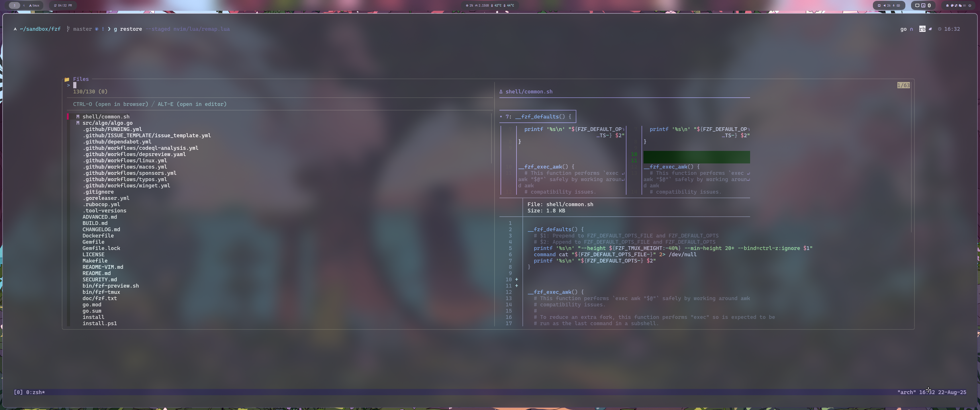Click the green added-lines block in diff

696,157
